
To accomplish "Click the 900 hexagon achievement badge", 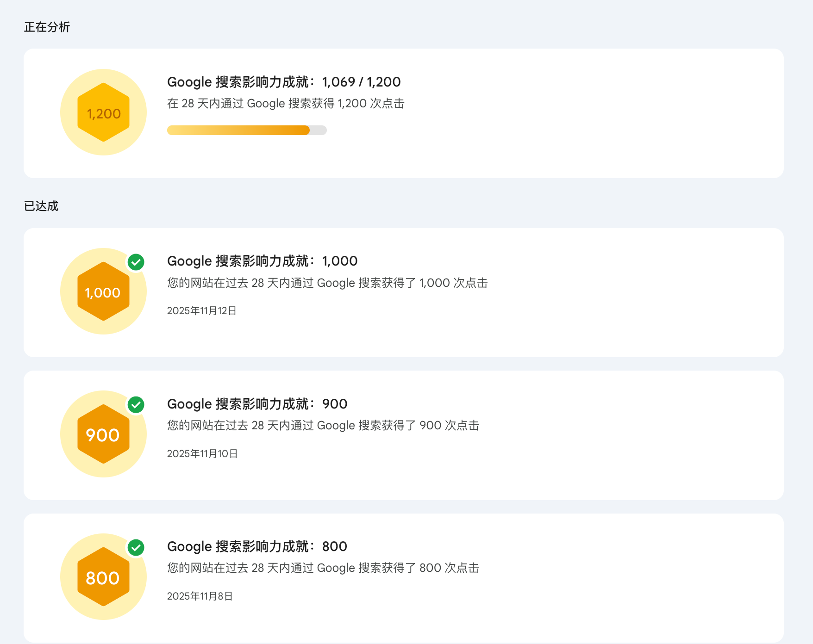I will 103,434.
